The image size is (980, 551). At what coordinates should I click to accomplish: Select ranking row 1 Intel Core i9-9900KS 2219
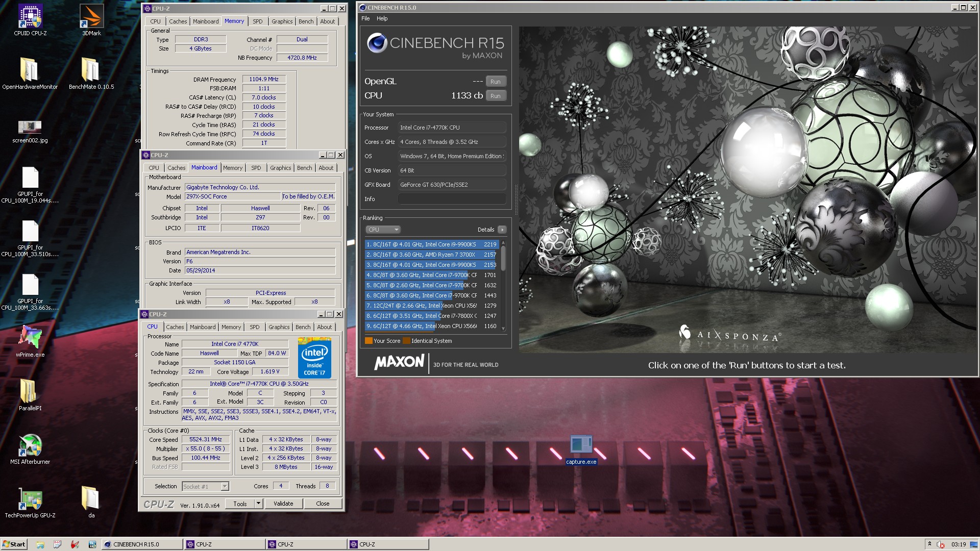point(432,244)
